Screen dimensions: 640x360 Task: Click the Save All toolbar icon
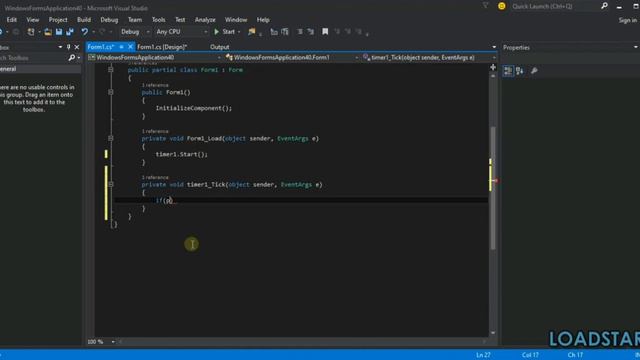point(70,32)
